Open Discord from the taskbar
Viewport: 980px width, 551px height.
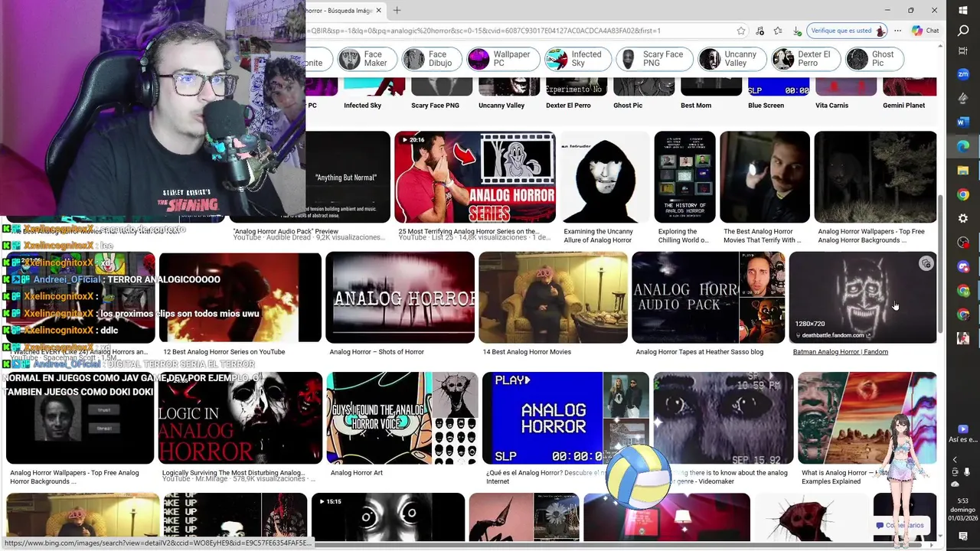[x=963, y=266]
